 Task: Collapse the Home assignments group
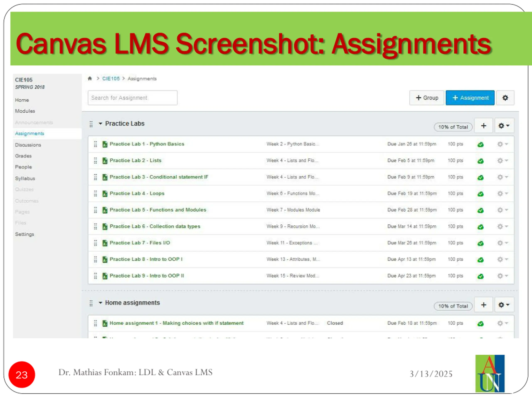point(100,303)
